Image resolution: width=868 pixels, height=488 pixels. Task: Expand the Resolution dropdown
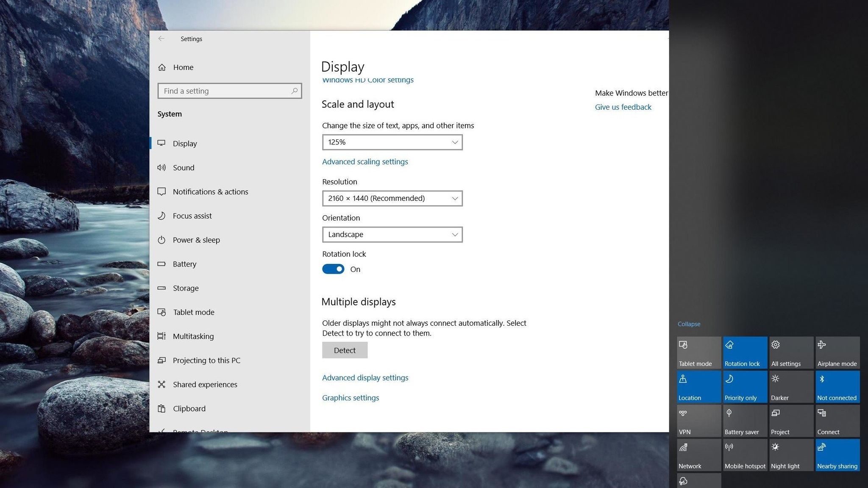(392, 198)
